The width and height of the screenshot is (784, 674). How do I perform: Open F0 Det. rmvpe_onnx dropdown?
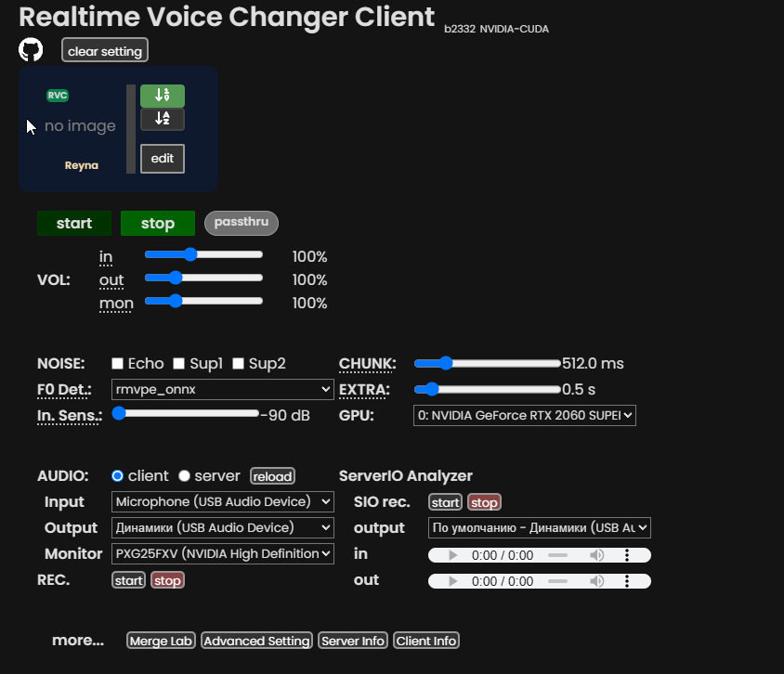pyautogui.click(x=223, y=389)
